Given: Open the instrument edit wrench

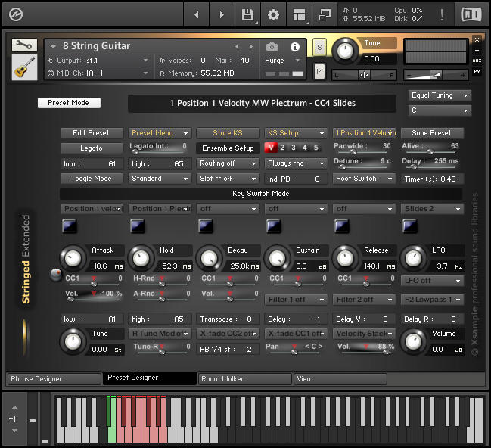Looking at the screenshot, I should pos(24,45).
